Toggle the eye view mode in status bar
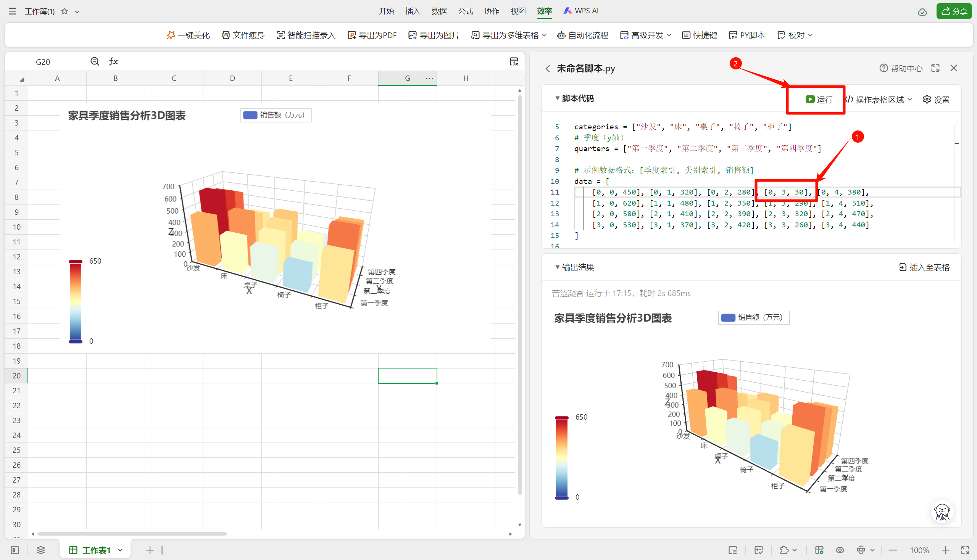This screenshot has width=977, height=560. [840, 550]
